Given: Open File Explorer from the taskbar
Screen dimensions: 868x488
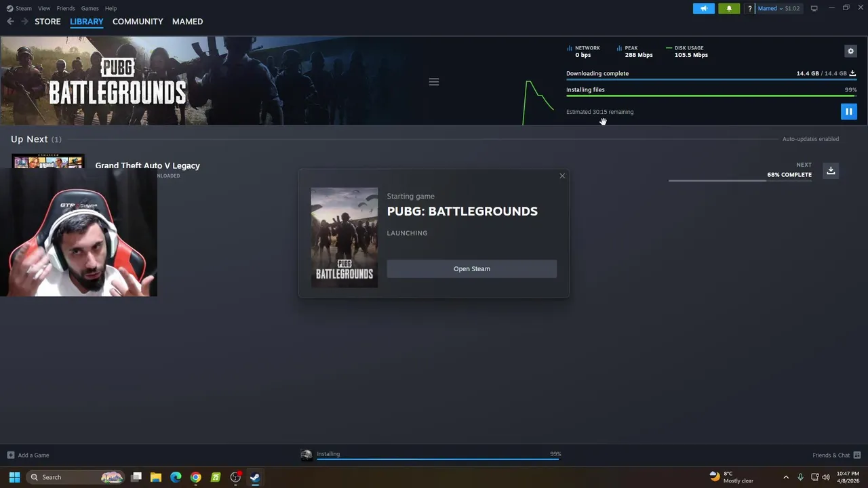Looking at the screenshot, I should 156,477.
